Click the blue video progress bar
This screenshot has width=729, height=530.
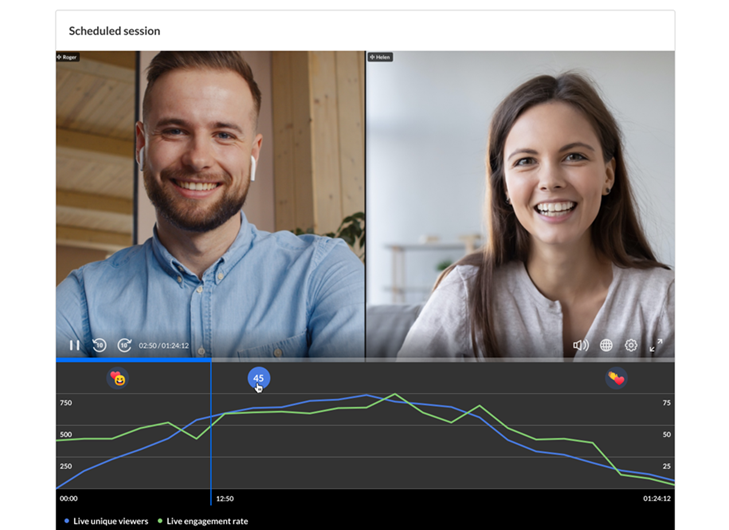[133, 359]
